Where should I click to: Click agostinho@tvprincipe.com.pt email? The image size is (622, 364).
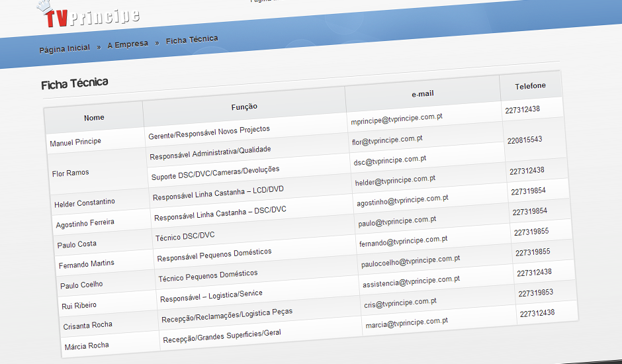tap(402, 201)
